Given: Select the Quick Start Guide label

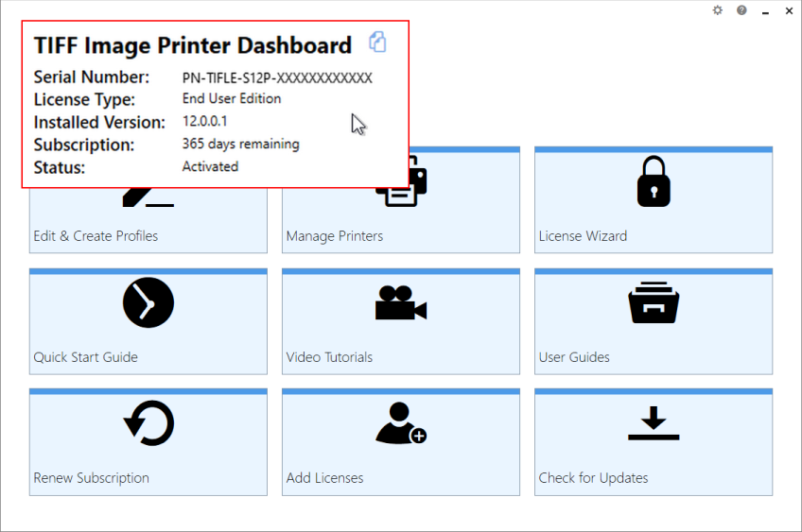Looking at the screenshot, I should (x=85, y=357).
